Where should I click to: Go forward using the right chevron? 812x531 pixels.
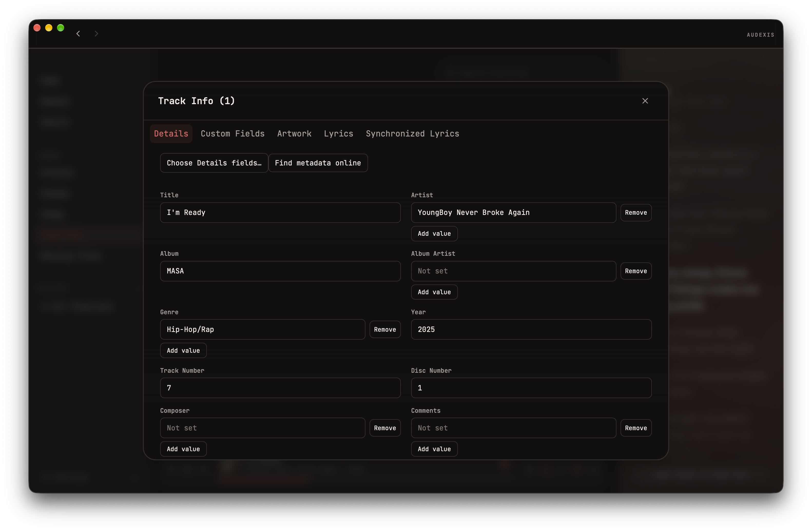pos(96,33)
